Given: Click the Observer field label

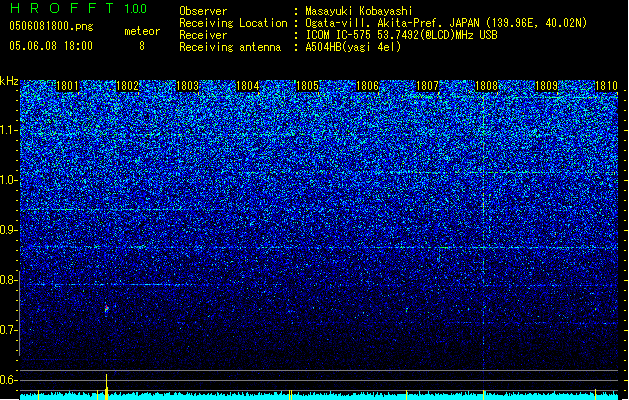Looking at the screenshot, I should [x=203, y=11].
